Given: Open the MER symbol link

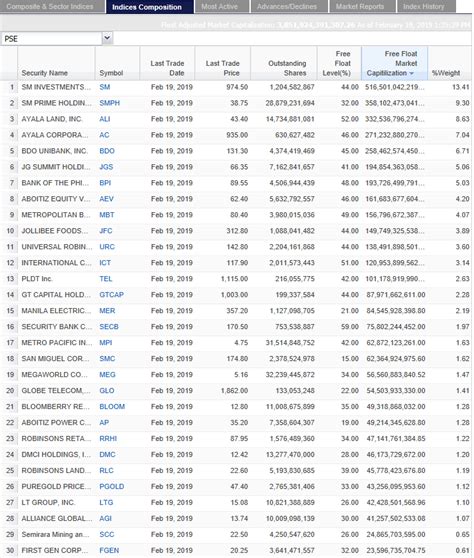Looking at the screenshot, I should (107, 311).
